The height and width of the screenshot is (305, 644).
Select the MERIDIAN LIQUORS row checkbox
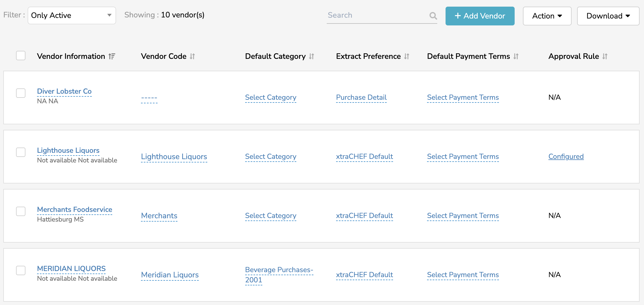(x=21, y=270)
